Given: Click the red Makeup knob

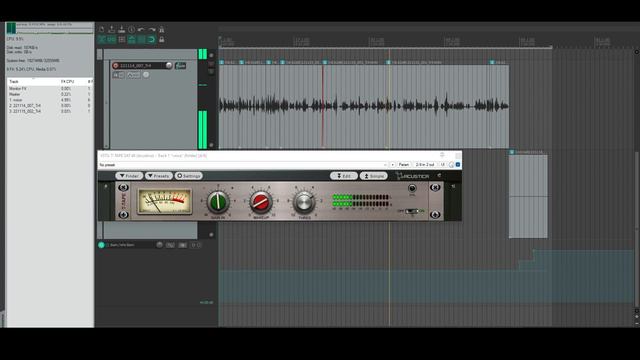Looking at the screenshot, I should pyautogui.click(x=260, y=202).
